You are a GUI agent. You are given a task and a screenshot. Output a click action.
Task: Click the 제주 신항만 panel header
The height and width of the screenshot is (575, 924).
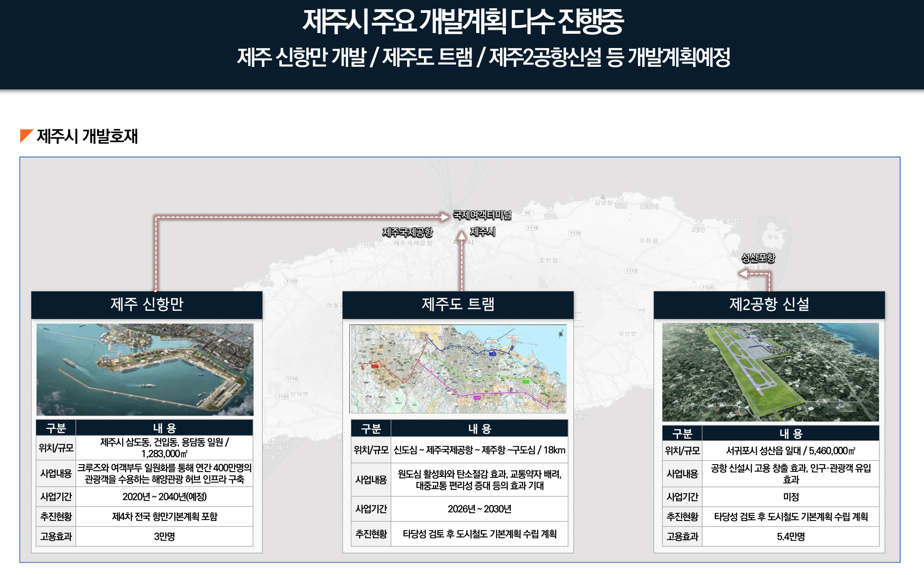tap(146, 304)
